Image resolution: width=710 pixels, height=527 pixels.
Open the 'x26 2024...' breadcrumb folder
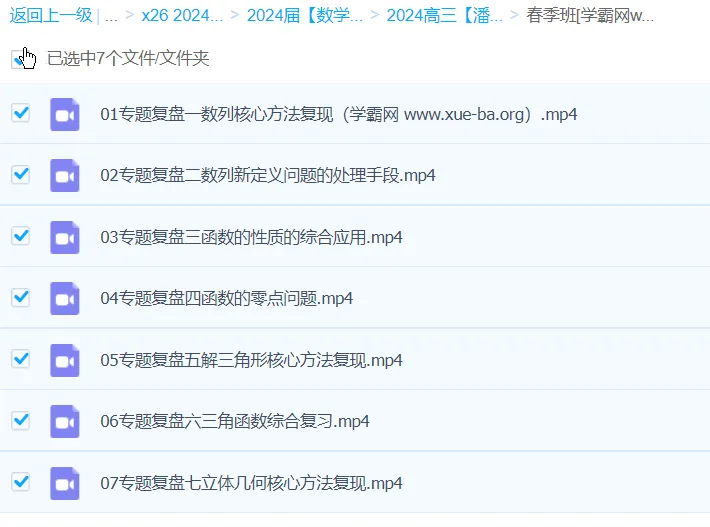(x=182, y=15)
